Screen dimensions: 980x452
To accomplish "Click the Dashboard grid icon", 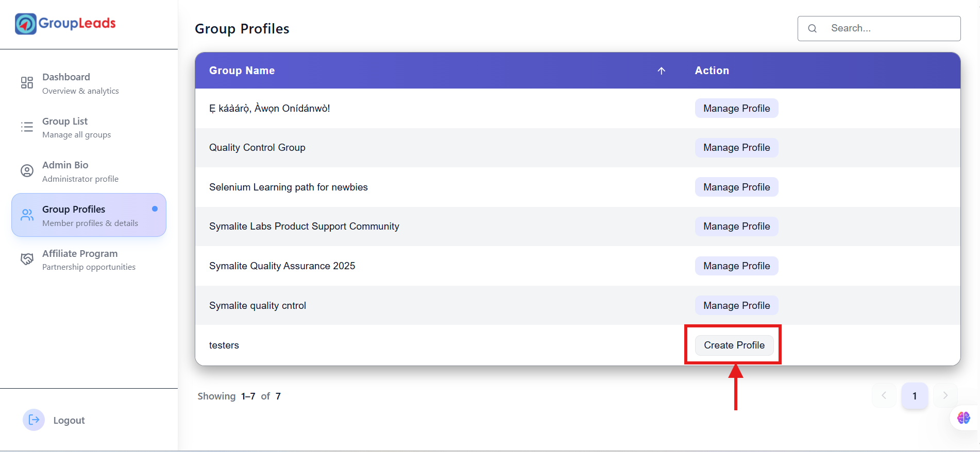I will click(27, 83).
